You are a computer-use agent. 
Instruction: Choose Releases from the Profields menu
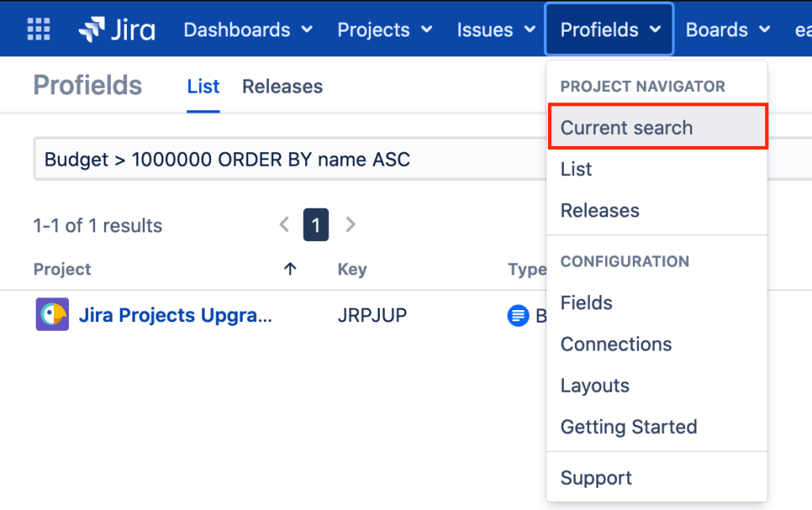click(599, 210)
